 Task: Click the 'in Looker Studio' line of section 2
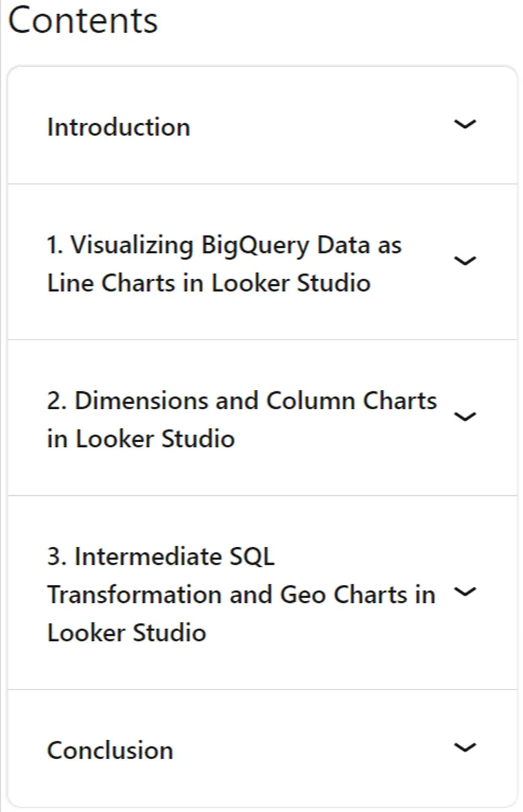click(x=141, y=439)
